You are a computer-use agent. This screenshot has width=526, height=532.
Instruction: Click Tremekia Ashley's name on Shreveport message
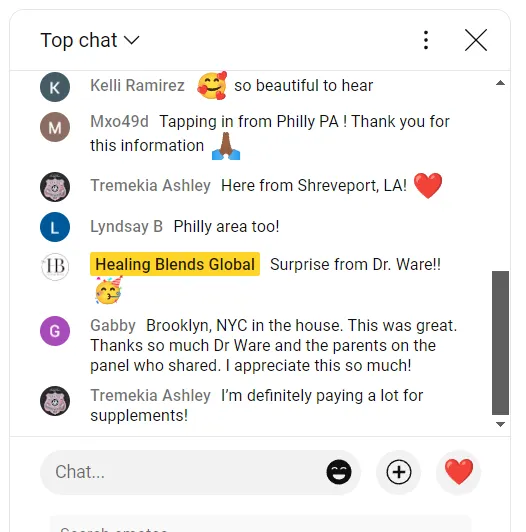pyautogui.click(x=150, y=185)
